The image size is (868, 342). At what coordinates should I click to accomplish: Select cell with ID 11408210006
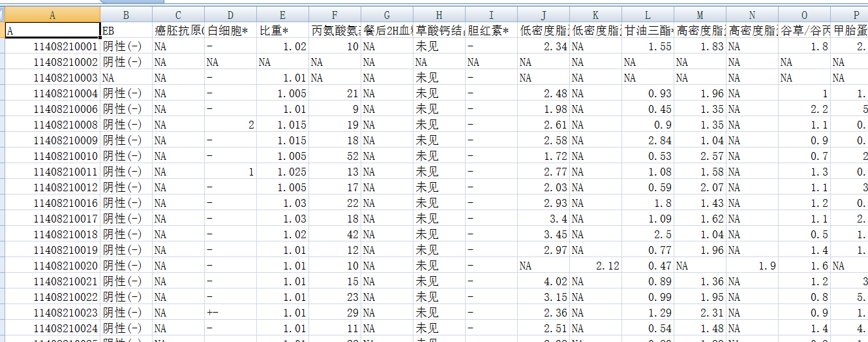(x=52, y=109)
